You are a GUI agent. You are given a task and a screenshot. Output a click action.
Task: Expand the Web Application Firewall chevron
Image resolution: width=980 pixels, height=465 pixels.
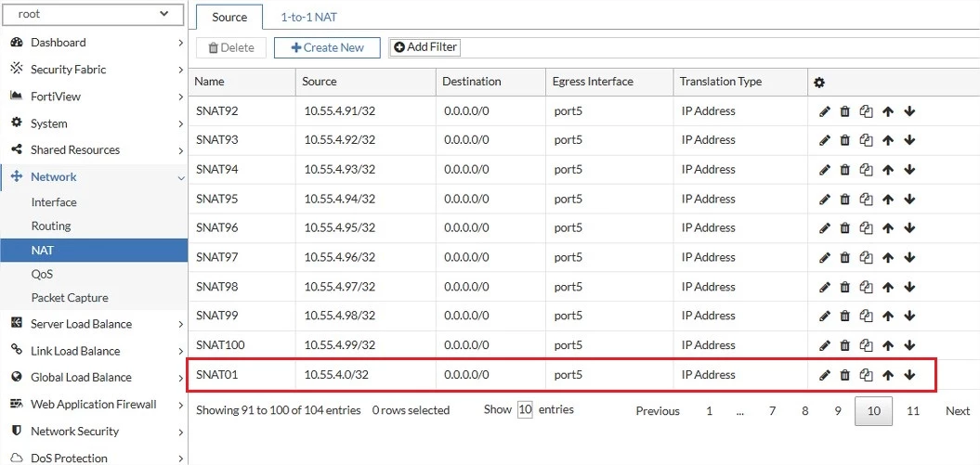pyautogui.click(x=180, y=405)
